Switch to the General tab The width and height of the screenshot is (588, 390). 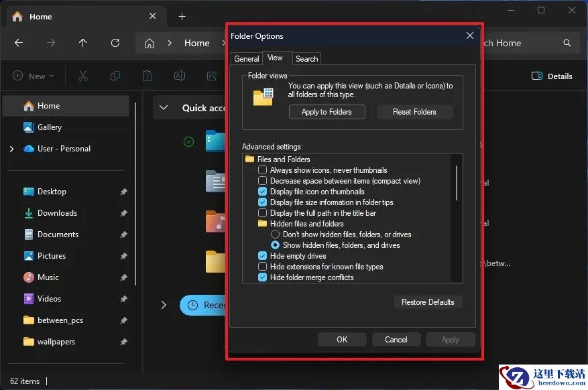246,59
